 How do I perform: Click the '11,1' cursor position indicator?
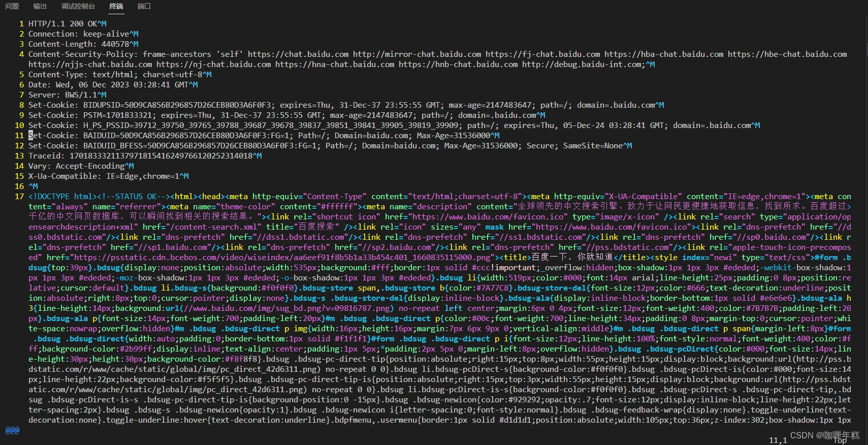pyautogui.click(x=778, y=440)
